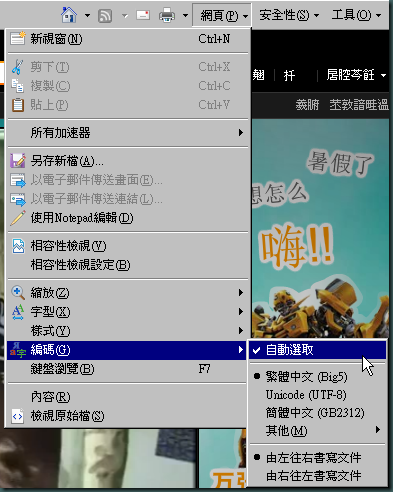Click clipboard icon beside 貼上(P)
The image size is (393, 492).
(x=18, y=105)
